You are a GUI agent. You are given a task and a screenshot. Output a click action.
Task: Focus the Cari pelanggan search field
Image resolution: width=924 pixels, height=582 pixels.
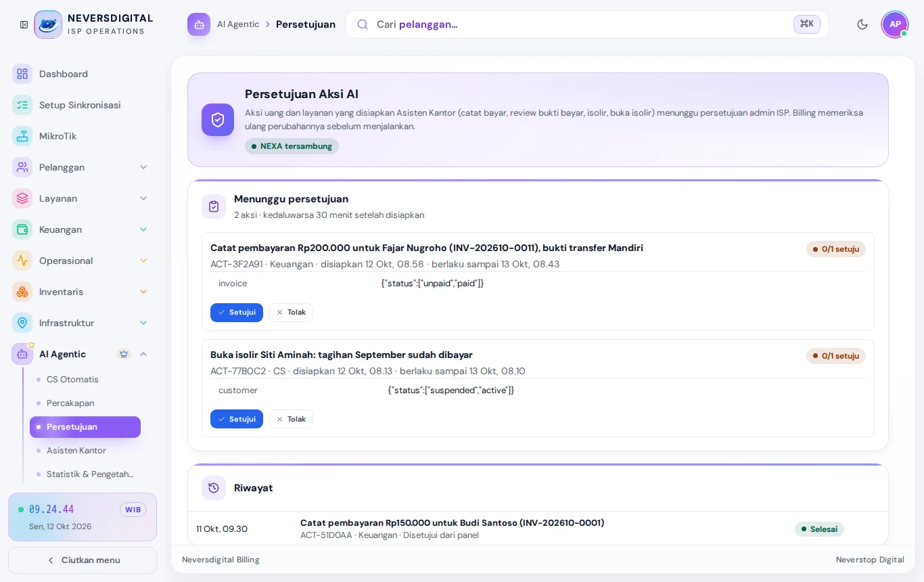[586, 24]
